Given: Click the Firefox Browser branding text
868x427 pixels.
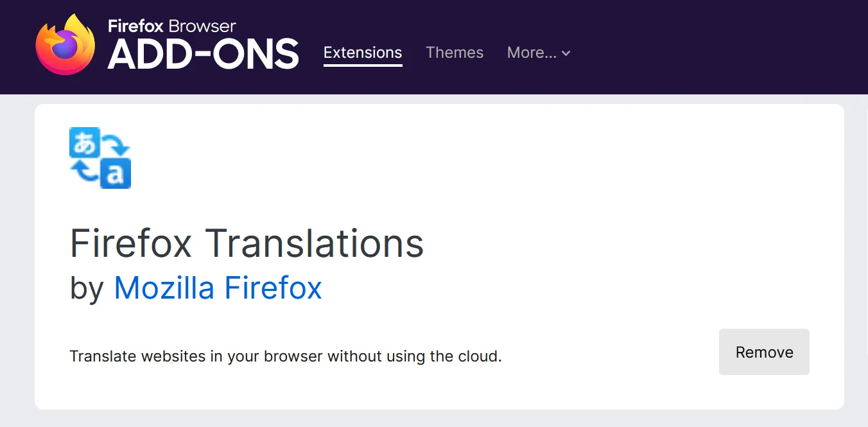Looking at the screenshot, I should [x=171, y=26].
